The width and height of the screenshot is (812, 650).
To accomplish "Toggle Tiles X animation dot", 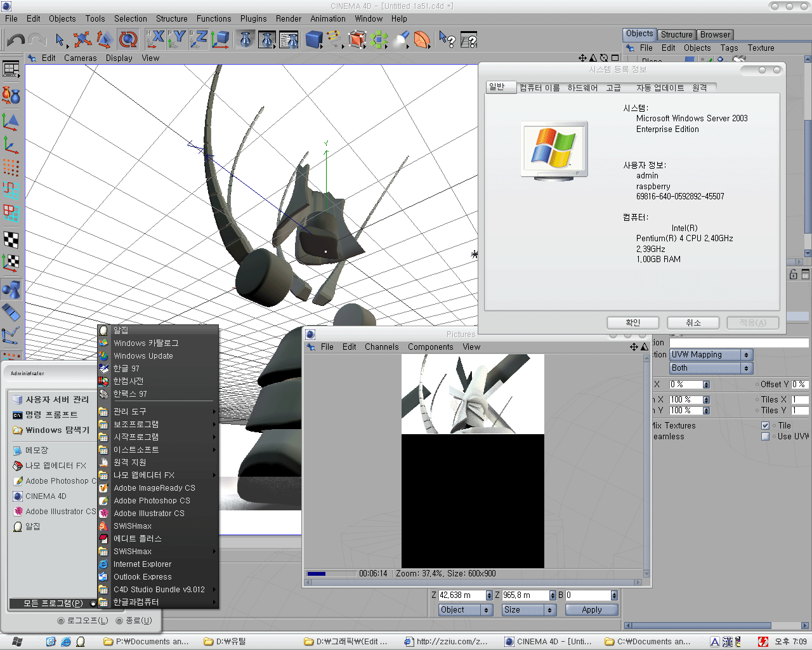I will [757, 400].
